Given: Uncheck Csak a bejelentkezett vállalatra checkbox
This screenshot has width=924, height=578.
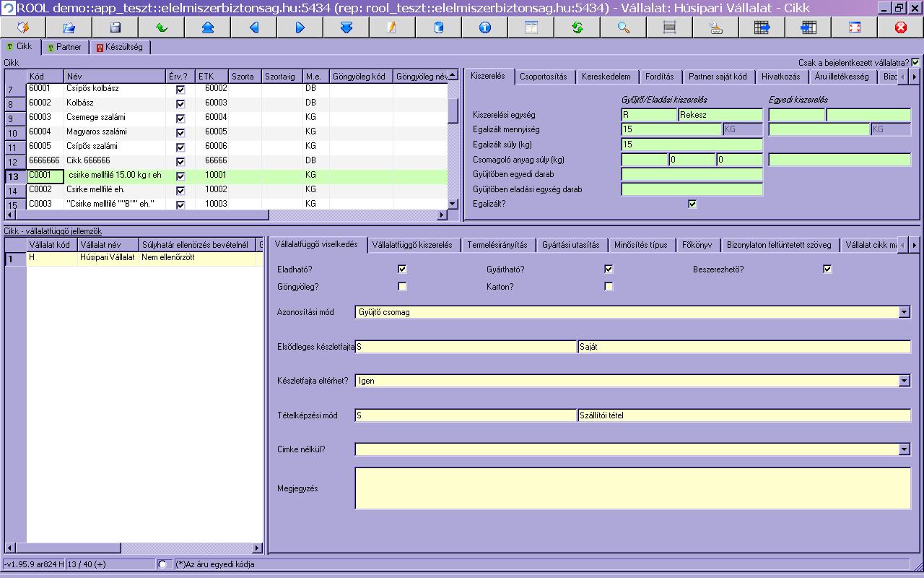Looking at the screenshot, I should pos(915,63).
